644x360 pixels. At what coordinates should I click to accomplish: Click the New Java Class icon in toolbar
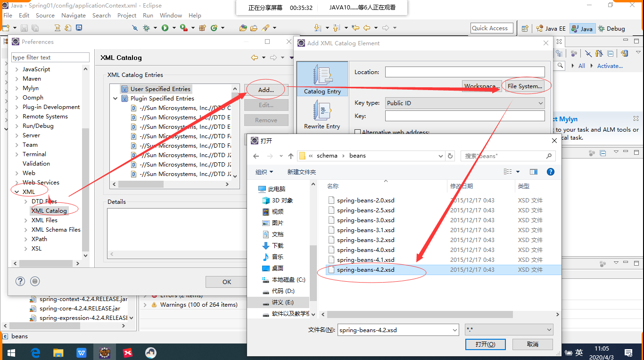pos(214,28)
